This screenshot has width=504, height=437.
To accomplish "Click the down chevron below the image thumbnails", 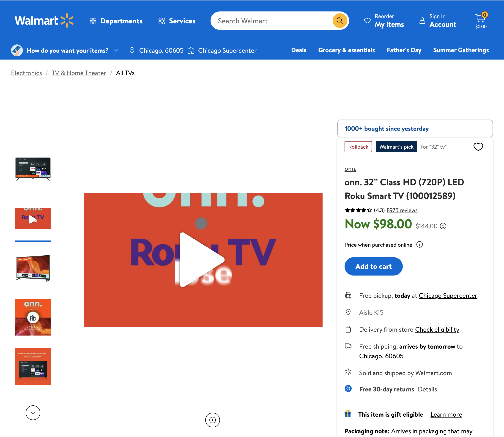I will (x=33, y=413).
